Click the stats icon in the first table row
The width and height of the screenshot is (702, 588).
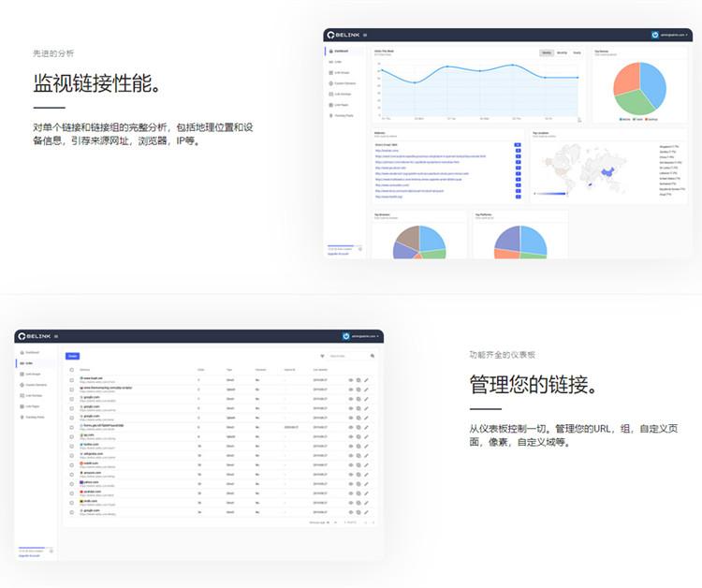tap(358, 380)
